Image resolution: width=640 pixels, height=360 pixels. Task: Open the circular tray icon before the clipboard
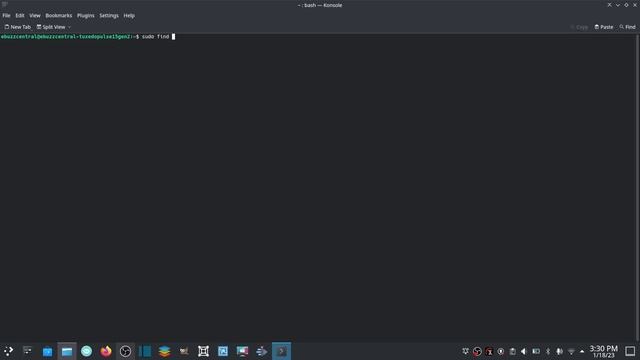[501, 351]
